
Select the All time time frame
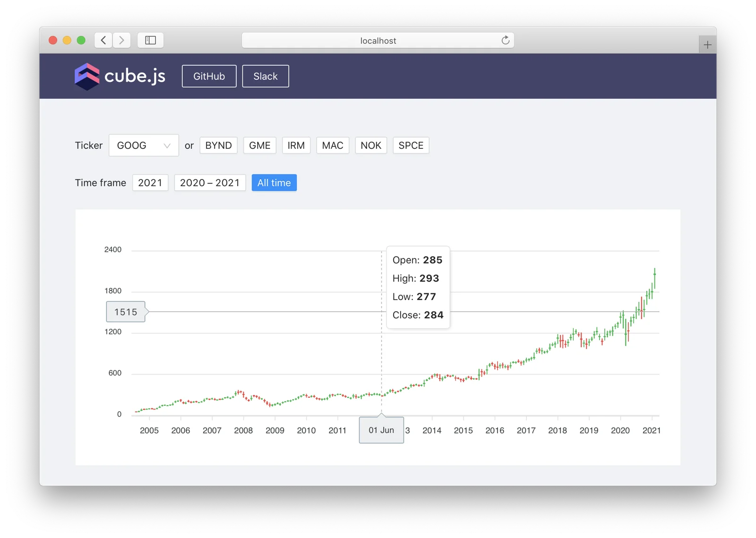pos(274,183)
